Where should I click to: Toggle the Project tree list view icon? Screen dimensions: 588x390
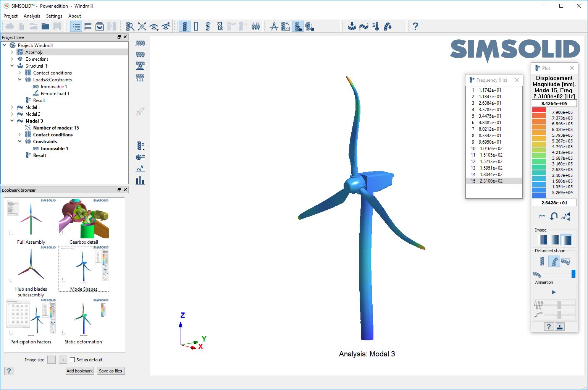coord(76,26)
